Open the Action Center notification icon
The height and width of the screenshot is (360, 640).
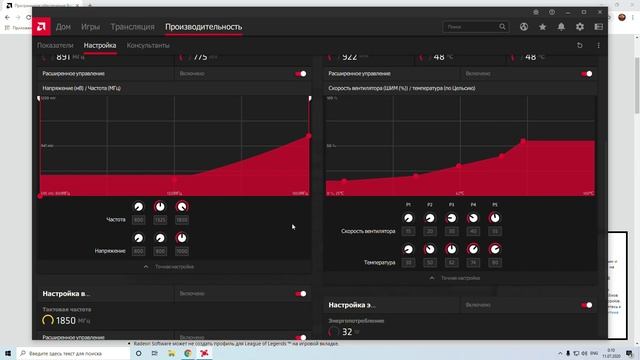[x=629, y=353]
